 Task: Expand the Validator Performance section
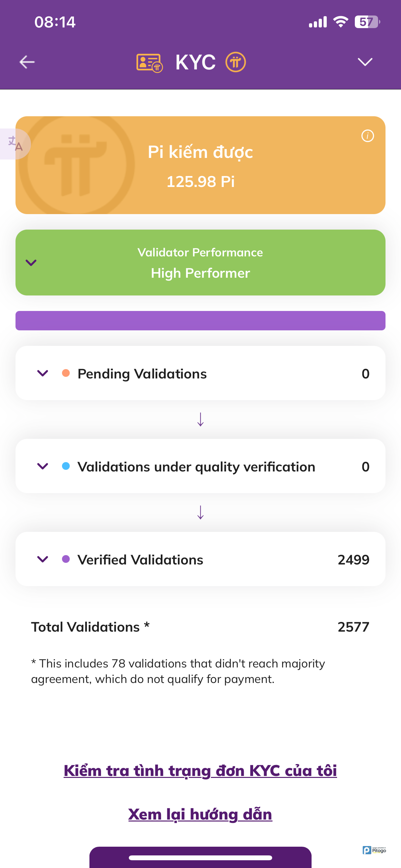(x=31, y=263)
